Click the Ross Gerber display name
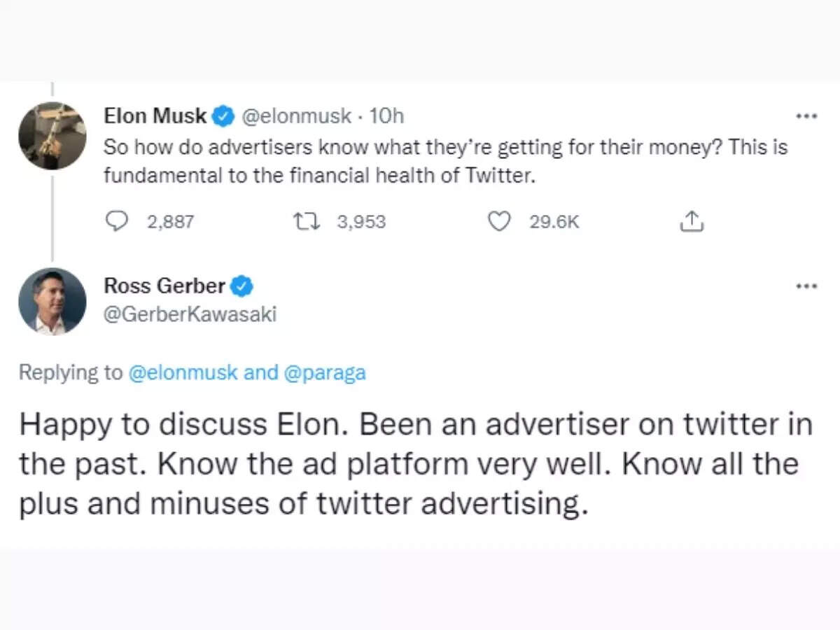The height and width of the screenshot is (630, 840). pyautogui.click(x=164, y=286)
